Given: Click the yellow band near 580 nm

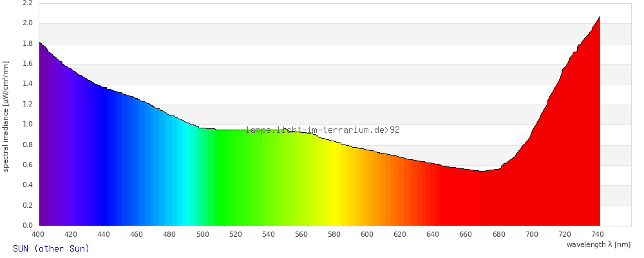Looking at the screenshot, I should coord(335,185).
